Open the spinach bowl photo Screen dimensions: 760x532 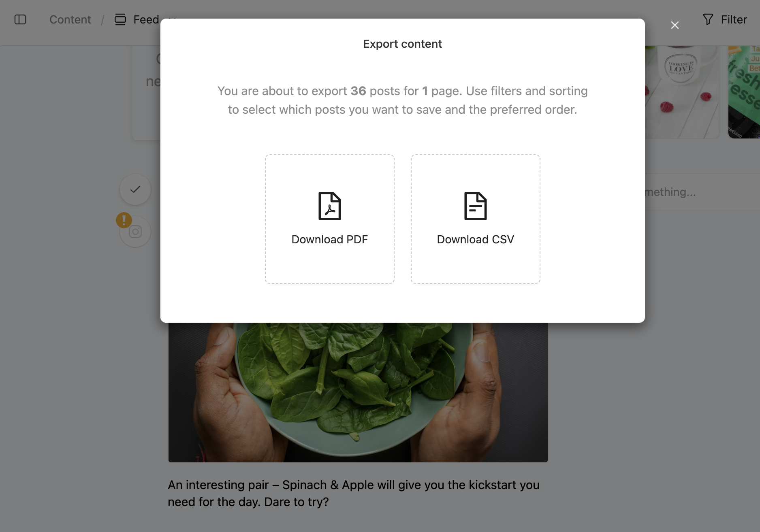358,392
